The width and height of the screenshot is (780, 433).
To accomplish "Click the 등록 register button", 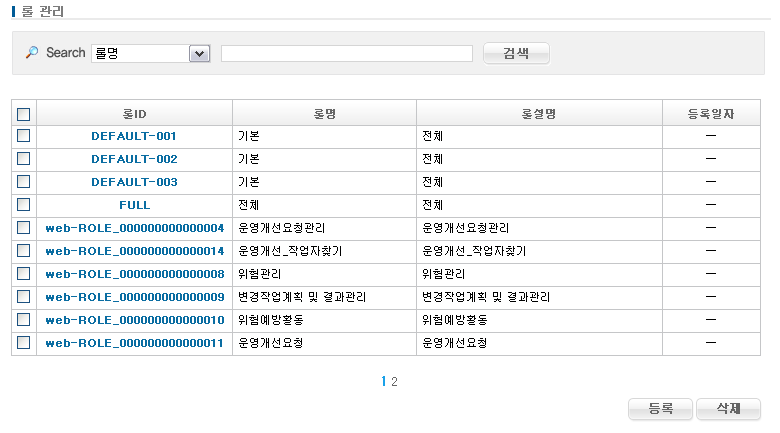I will click(x=660, y=409).
